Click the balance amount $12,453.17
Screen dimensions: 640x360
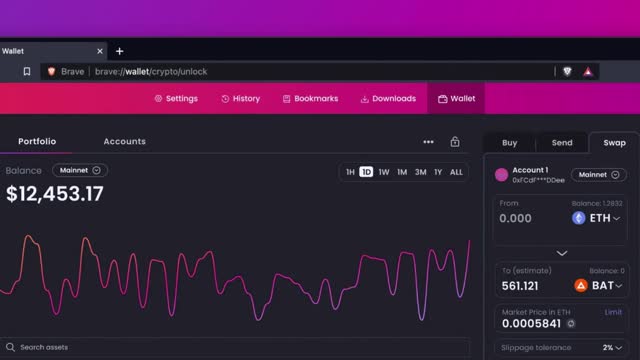[x=55, y=194]
